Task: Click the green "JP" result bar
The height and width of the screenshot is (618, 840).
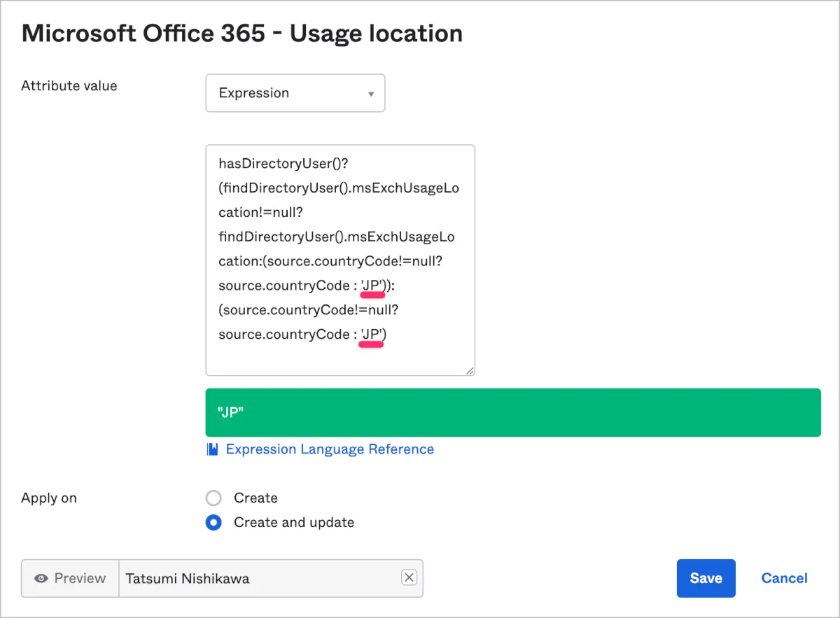Action: (x=512, y=413)
